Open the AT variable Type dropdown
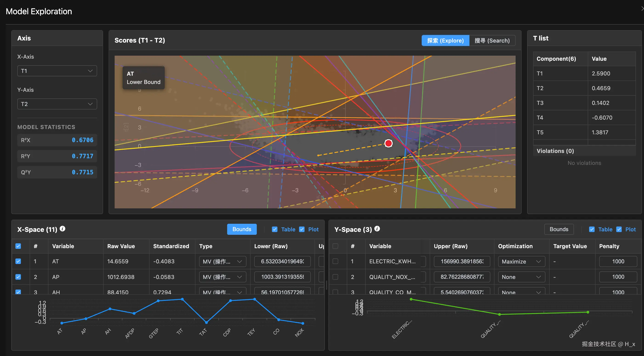The height and width of the screenshot is (356, 644). pos(222,262)
